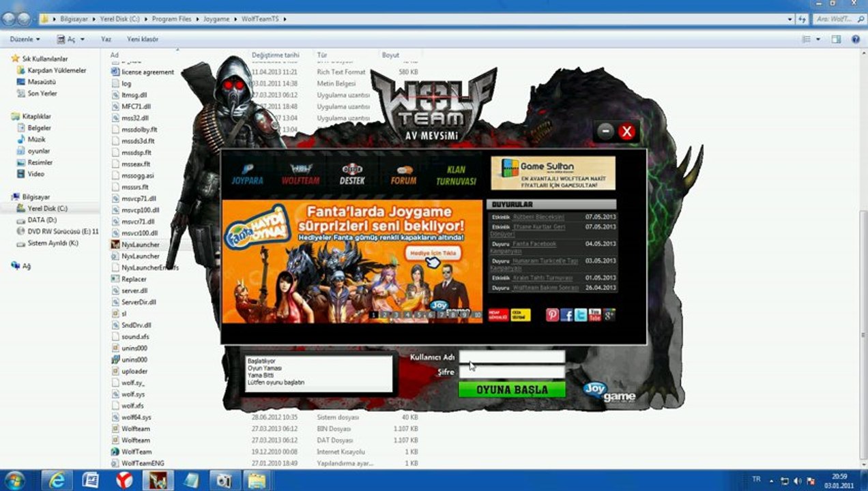Go to banner slide 1
The height and width of the screenshot is (491, 868).
(x=373, y=315)
